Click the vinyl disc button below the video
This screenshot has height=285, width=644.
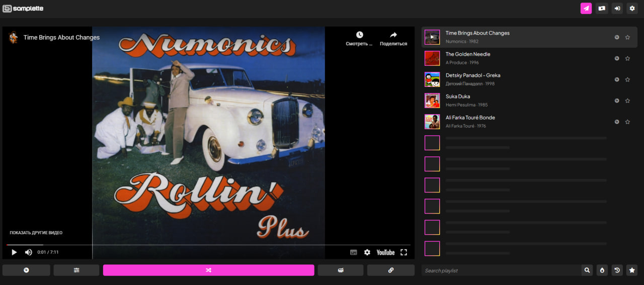pos(26,270)
